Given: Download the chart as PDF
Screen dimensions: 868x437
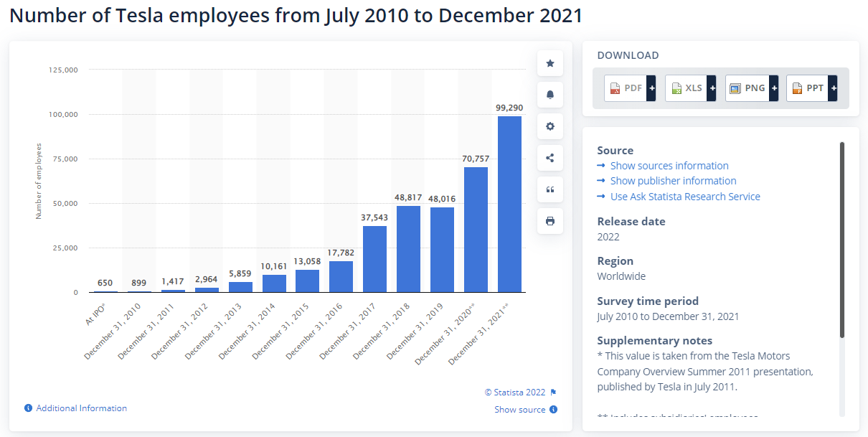Looking at the screenshot, I should (x=625, y=88).
